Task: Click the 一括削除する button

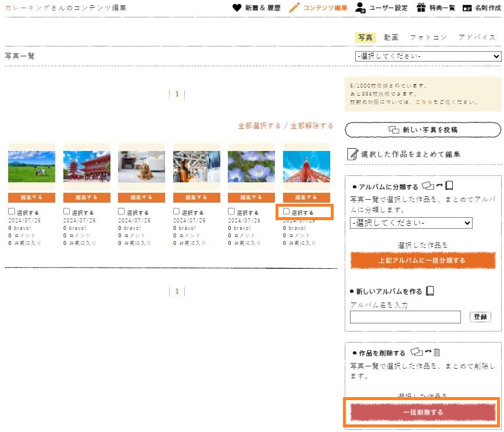Action: point(423,413)
